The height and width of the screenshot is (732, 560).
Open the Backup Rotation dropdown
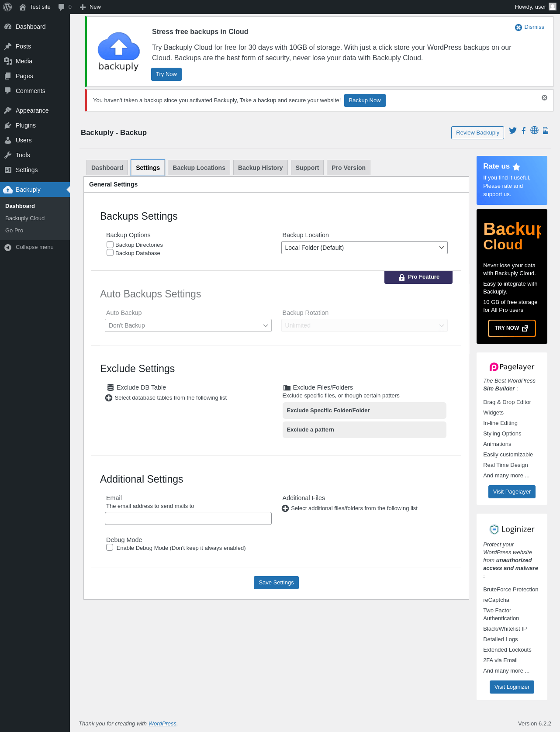click(x=364, y=325)
